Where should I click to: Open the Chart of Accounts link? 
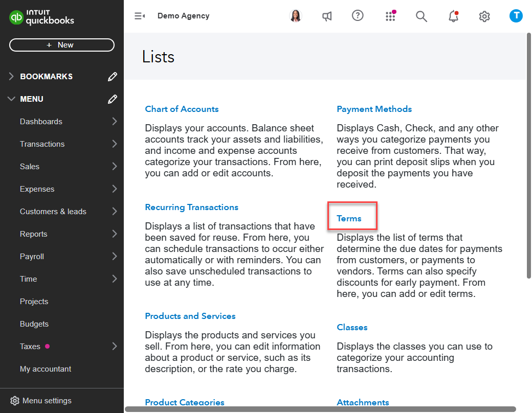(182, 109)
